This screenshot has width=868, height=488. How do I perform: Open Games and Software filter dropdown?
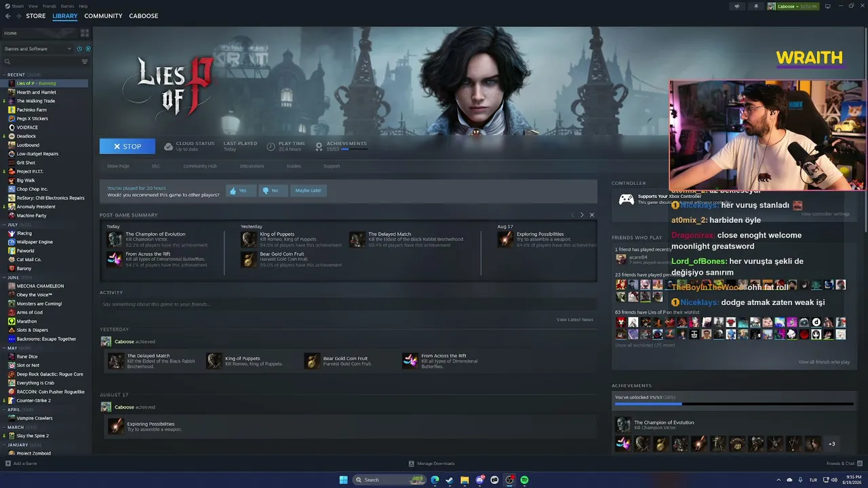pyautogui.click(x=37, y=49)
